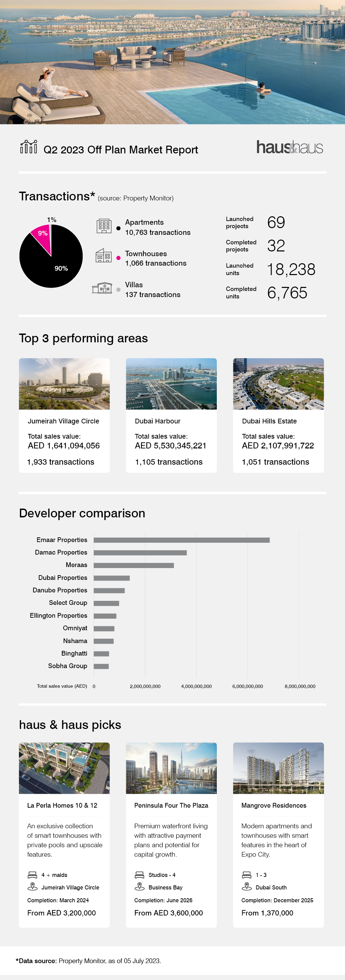This screenshot has height=980, width=345.
Task: Click AED 1,641,094,056 sales value
Action: (x=64, y=445)
